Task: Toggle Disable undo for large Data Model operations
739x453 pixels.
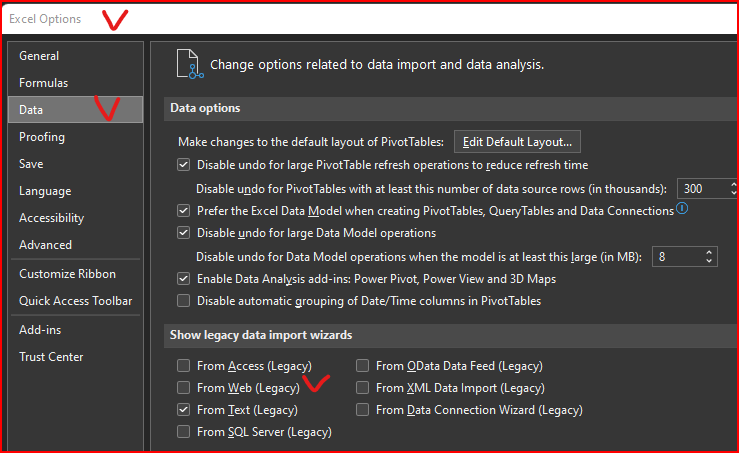Action: point(183,232)
